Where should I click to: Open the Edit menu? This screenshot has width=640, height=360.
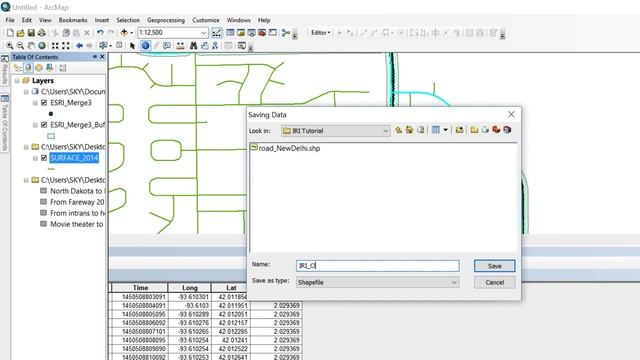click(27, 20)
